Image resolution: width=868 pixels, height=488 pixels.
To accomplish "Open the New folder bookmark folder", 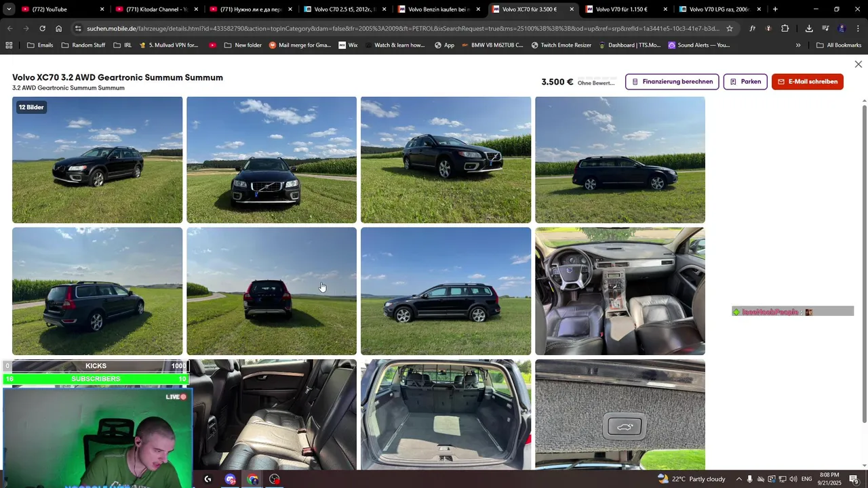I will (x=243, y=45).
